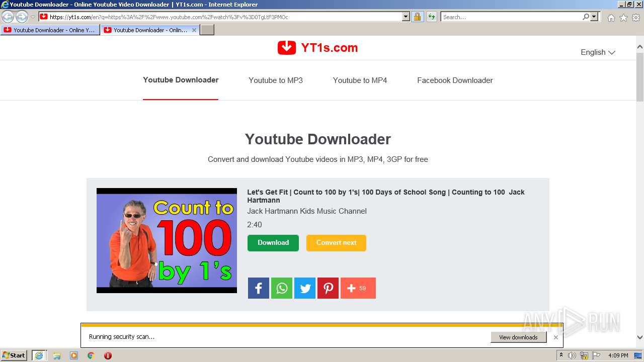Click the network tray icon
This screenshot has width=644, height=362.
[584, 355]
